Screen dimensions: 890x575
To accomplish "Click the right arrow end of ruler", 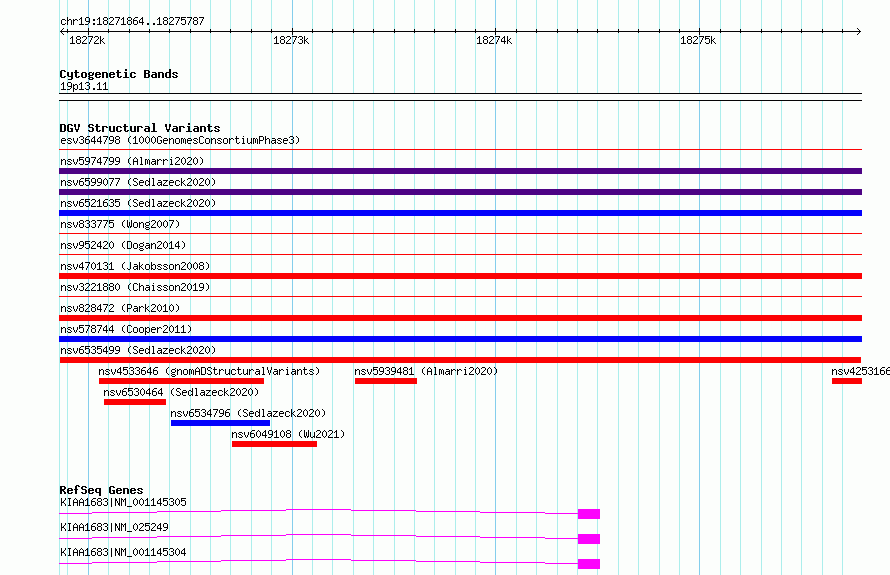I will click(x=859, y=31).
